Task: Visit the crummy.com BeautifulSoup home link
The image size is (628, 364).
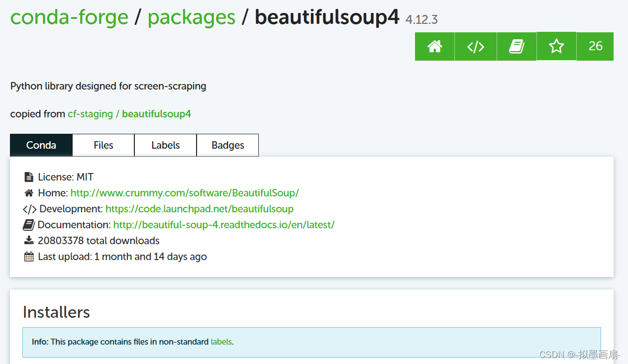Action: pos(185,193)
